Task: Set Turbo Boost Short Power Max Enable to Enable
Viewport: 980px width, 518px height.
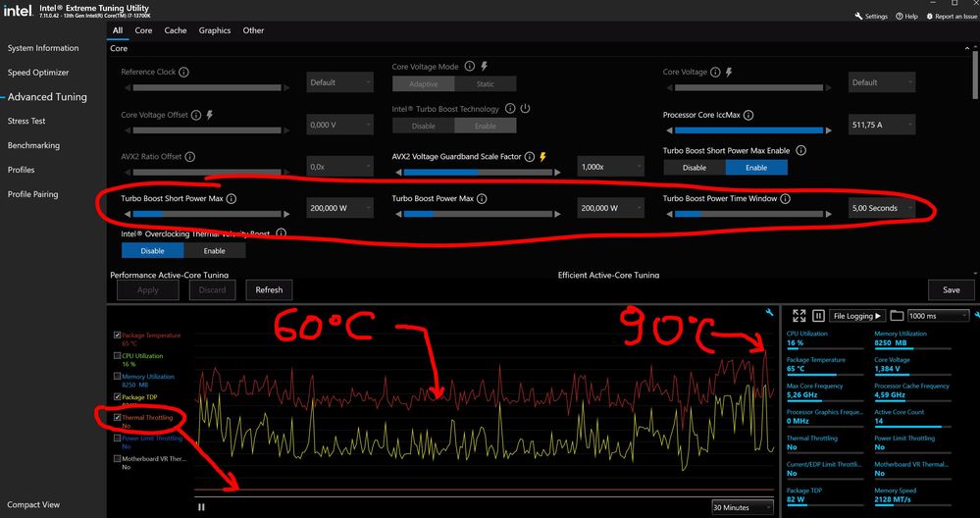Action: coord(756,168)
